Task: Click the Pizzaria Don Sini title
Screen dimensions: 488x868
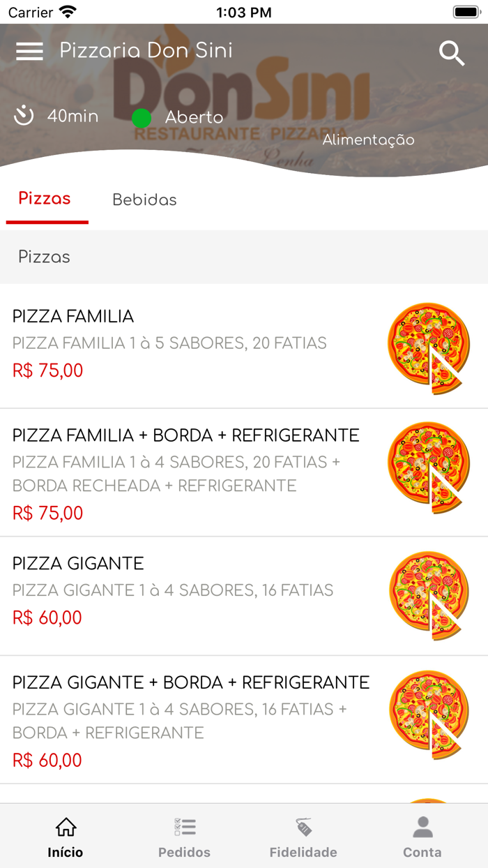Action: coord(146,50)
